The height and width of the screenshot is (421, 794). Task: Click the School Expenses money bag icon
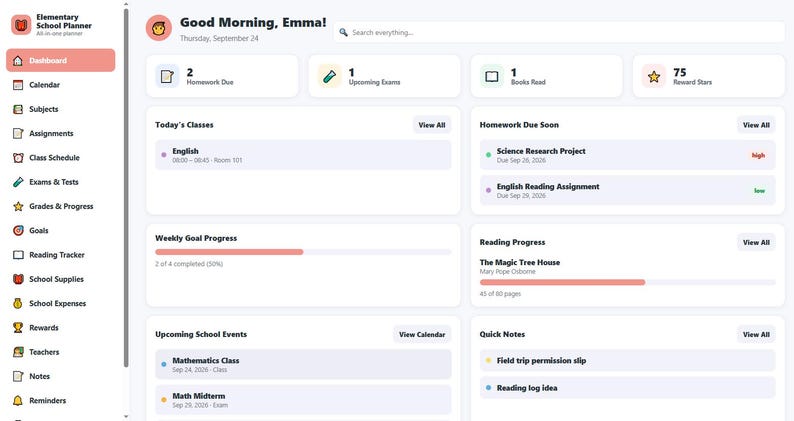[18, 304]
